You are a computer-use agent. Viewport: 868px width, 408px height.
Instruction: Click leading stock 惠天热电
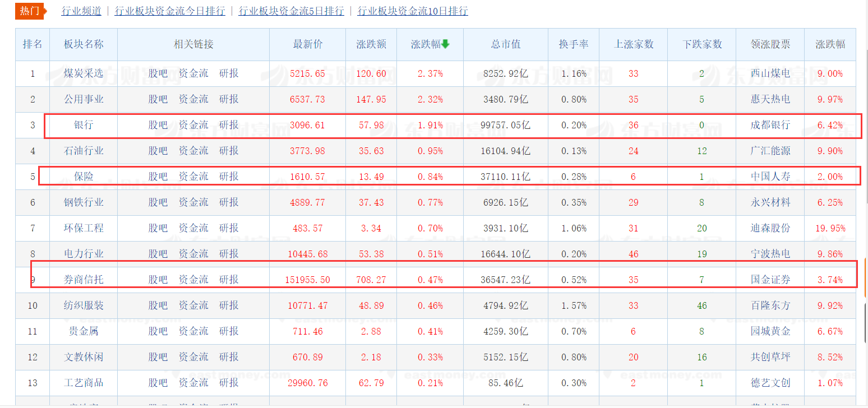pos(770,99)
